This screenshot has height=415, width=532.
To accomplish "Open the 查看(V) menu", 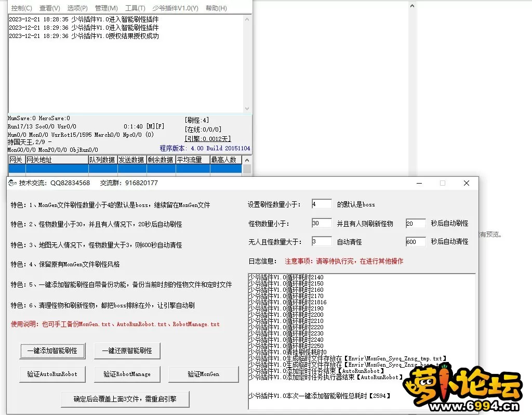I will point(49,8).
